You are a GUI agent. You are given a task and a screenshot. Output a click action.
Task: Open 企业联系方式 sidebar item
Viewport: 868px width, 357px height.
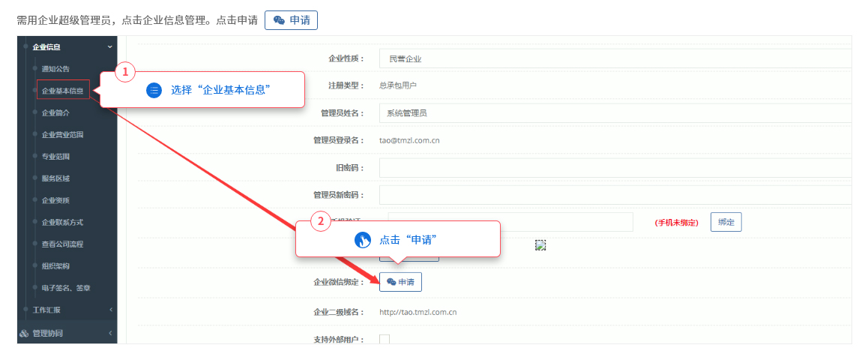click(62, 222)
